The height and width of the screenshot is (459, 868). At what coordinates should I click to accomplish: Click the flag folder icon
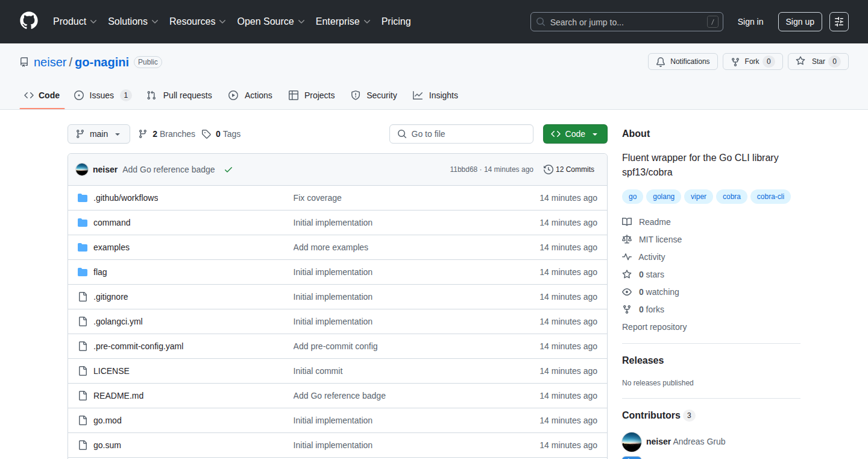pyautogui.click(x=83, y=272)
